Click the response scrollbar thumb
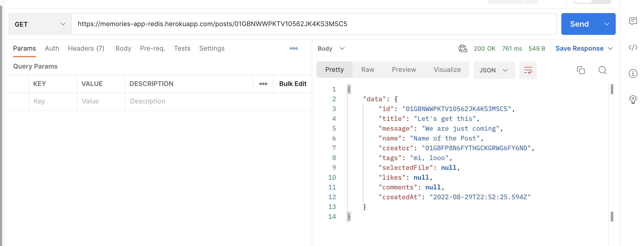 click(612, 89)
